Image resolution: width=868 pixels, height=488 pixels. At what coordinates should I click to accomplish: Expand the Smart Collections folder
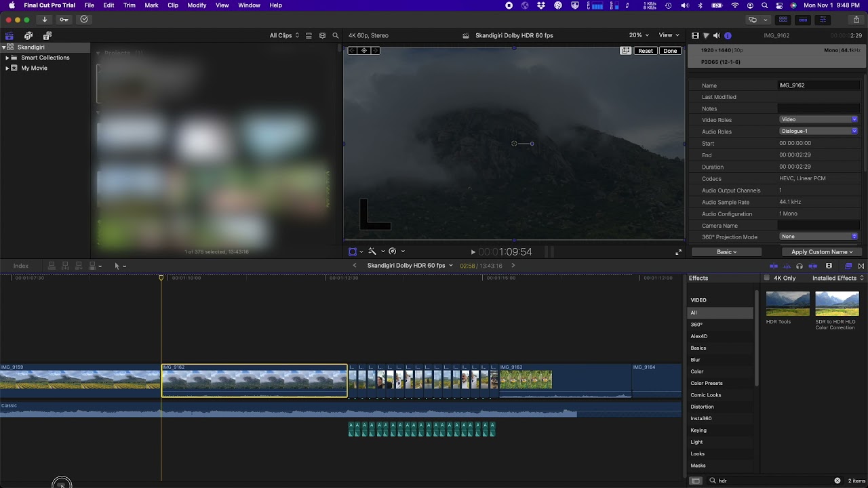tap(7, 58)
